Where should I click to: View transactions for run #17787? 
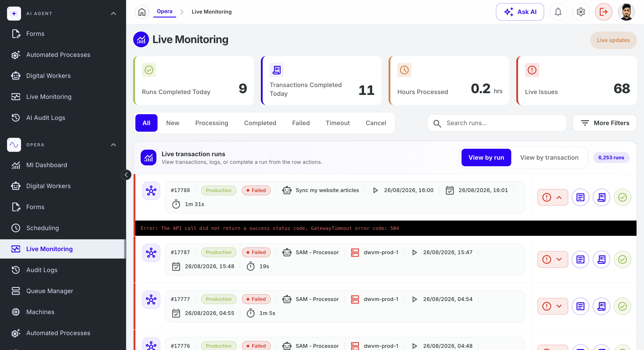pos(602,259)
